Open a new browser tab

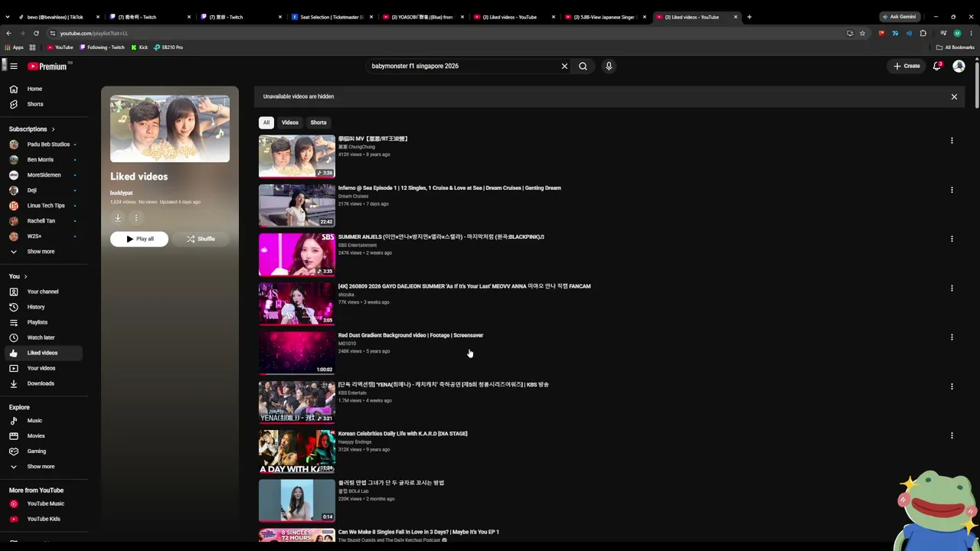750,17
